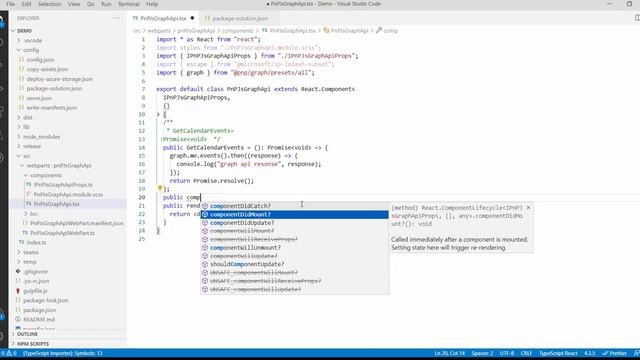Expand the lib folder
The height and width of the screenshot is (360, 640).
pos(68,127)
